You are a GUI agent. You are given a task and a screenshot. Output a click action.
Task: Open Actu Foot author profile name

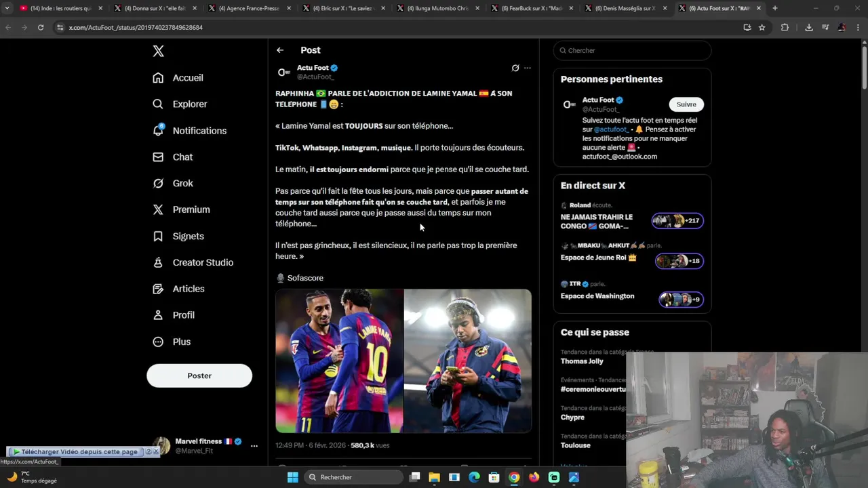pos(313,68)
